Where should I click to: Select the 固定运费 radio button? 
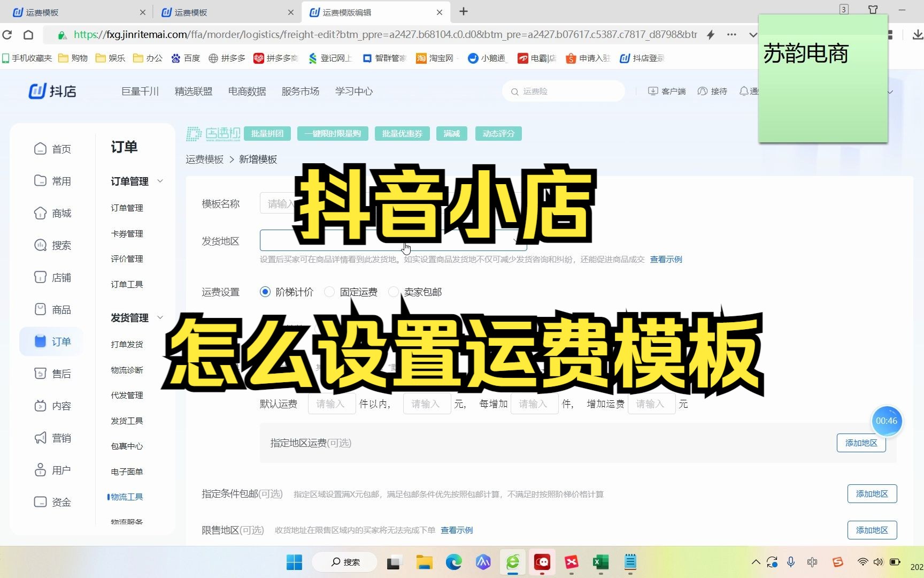[329, 292]
